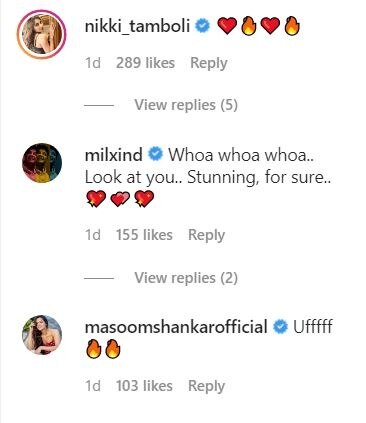Click the first red heart emoji in nikki_tamboli's comment
This screenshot has height=423, width=366.
point(227,26)
